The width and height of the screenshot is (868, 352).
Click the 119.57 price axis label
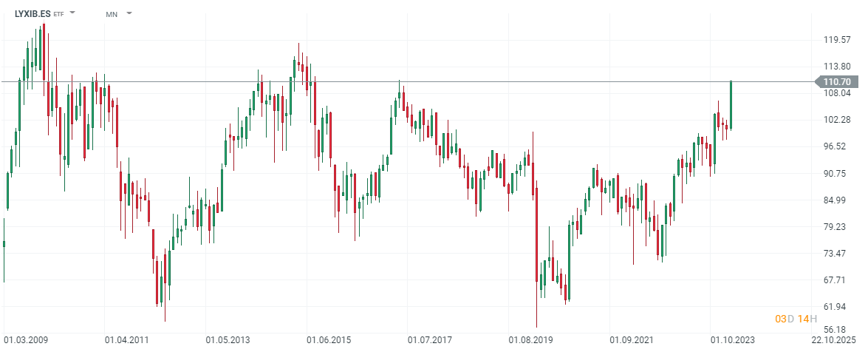[x=835, y=39]
